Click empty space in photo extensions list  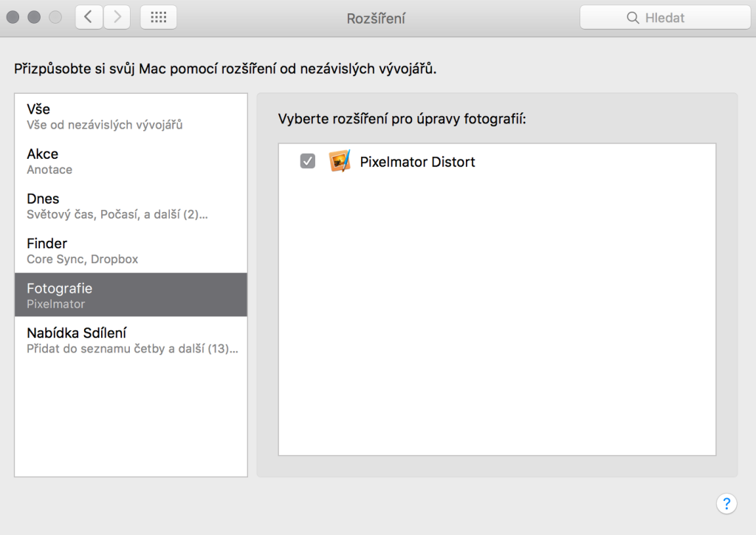tap(497, 318)
